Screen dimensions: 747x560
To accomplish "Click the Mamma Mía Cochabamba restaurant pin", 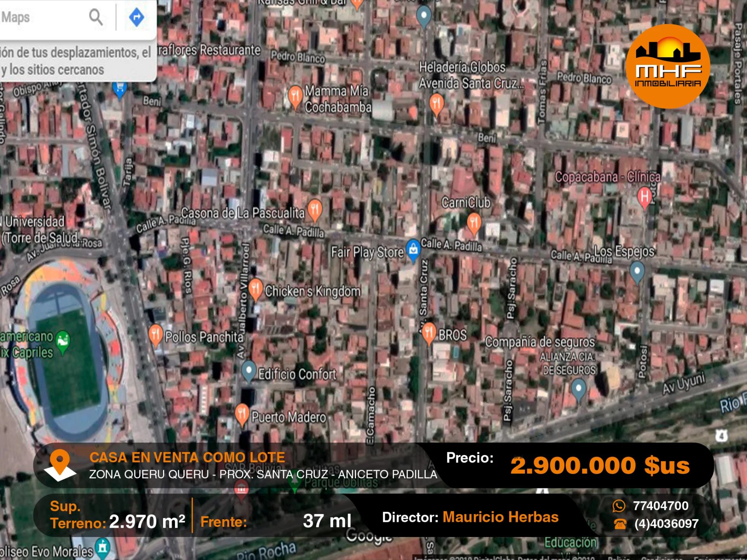I will (x=295, y=96).
